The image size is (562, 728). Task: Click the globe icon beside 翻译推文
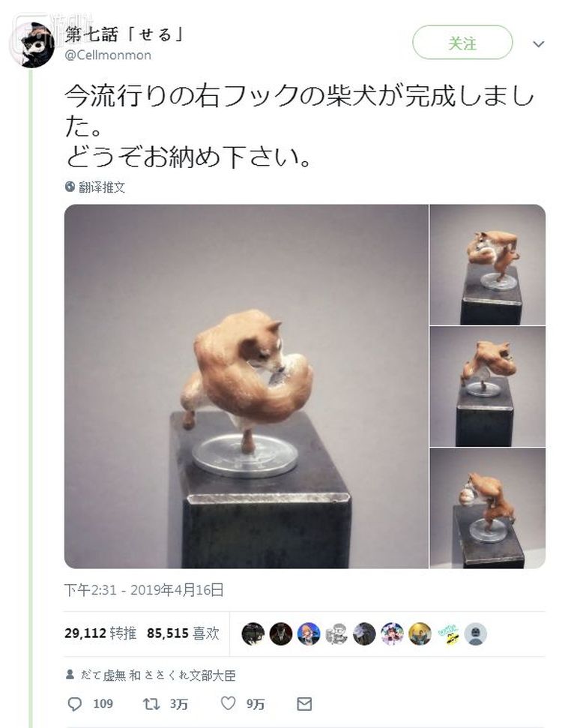(x=70, y=187)
